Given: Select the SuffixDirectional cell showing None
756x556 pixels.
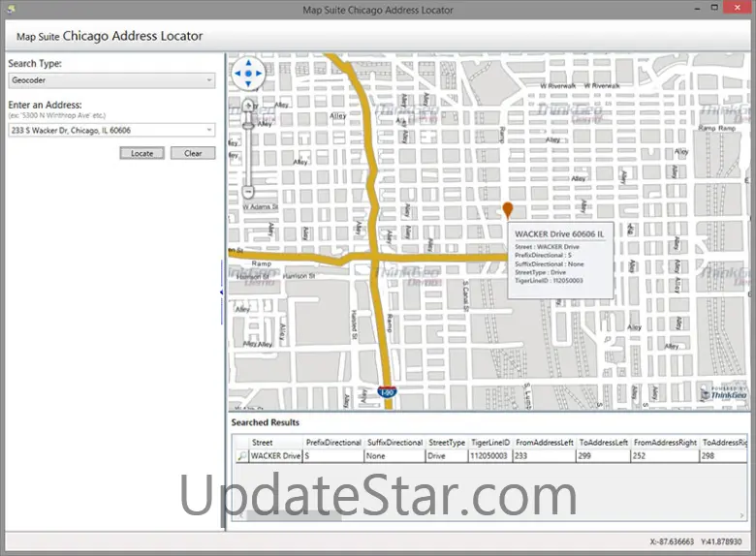Looking at the screenshot, I should pos(394,456).
